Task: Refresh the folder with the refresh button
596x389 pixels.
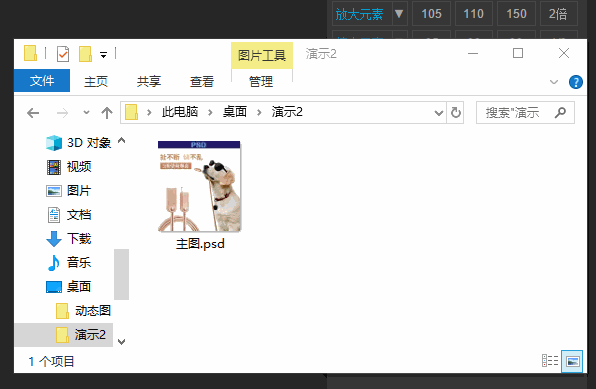Action: pos(455,113)
